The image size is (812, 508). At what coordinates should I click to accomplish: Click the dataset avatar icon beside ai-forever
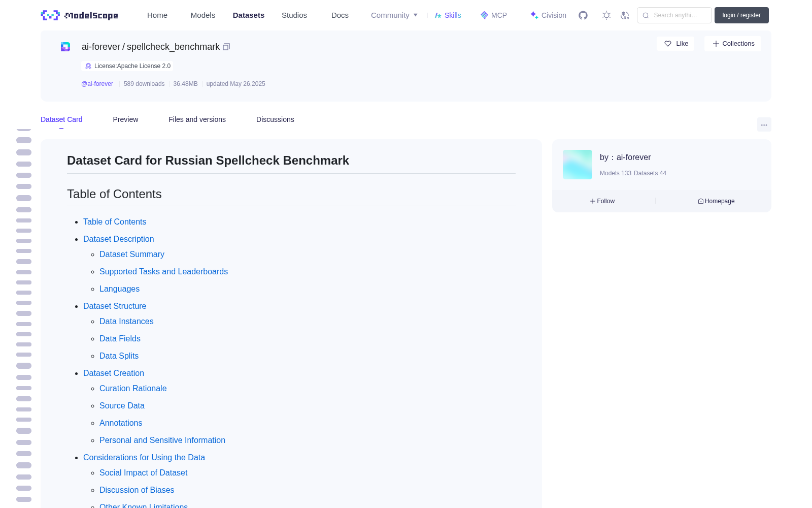65,47
